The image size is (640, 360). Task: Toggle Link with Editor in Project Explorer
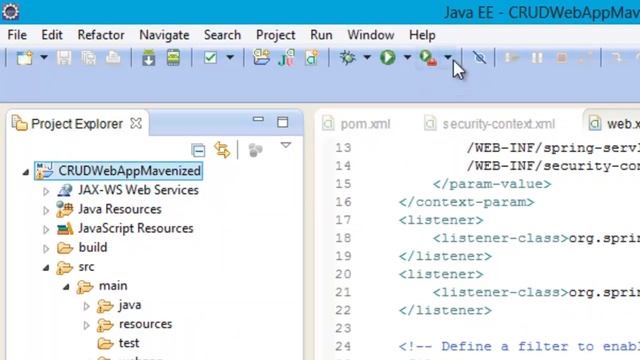pos(222,150)
